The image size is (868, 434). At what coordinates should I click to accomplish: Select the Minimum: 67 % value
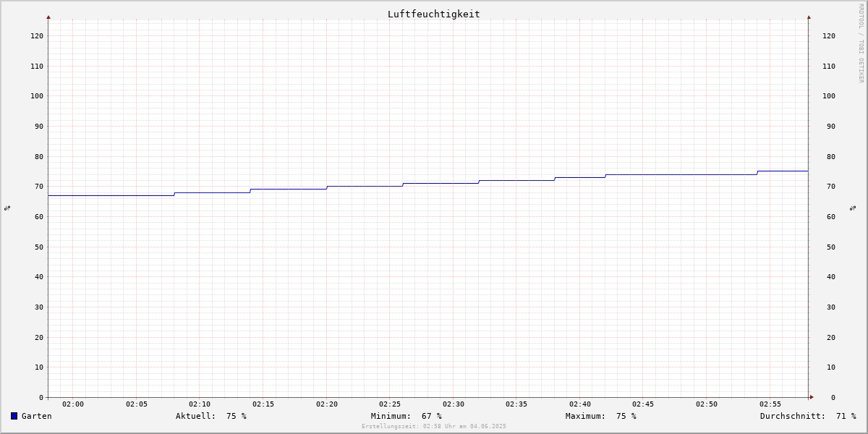pyautogui.click(x=407, y=416)
